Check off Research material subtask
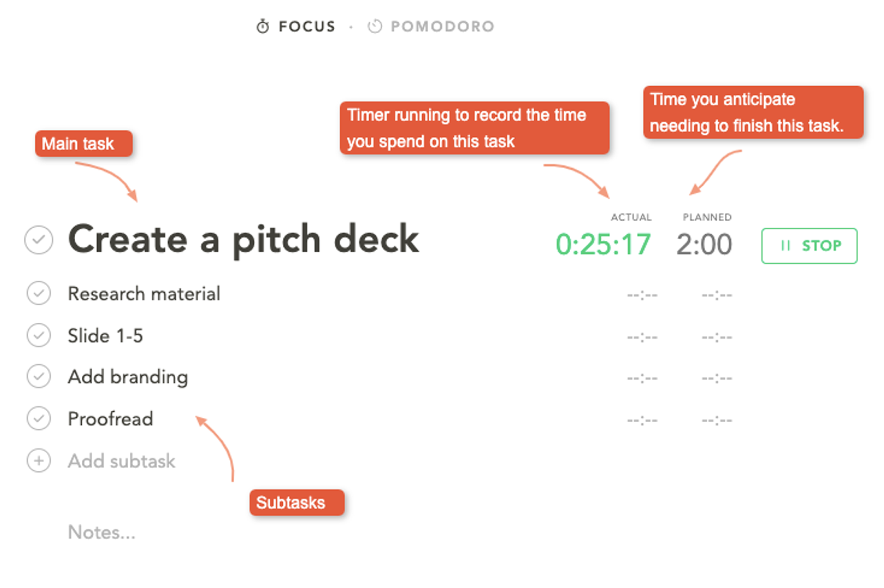The width and height of the screenshot is (884, 588). coord(39,293)
